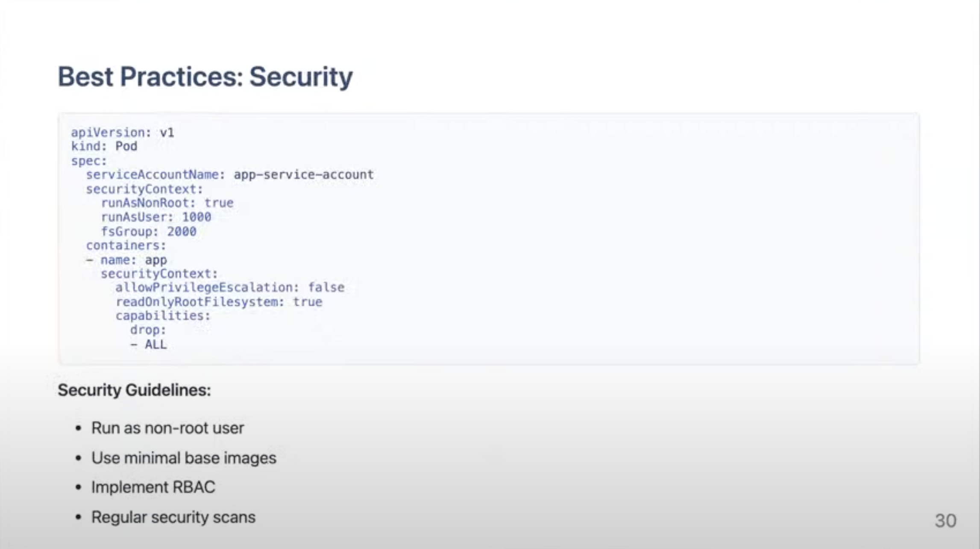Select the "app-service-account" value in the code
The width and height of the screenshot is (980, 549).
coord(303,174)
